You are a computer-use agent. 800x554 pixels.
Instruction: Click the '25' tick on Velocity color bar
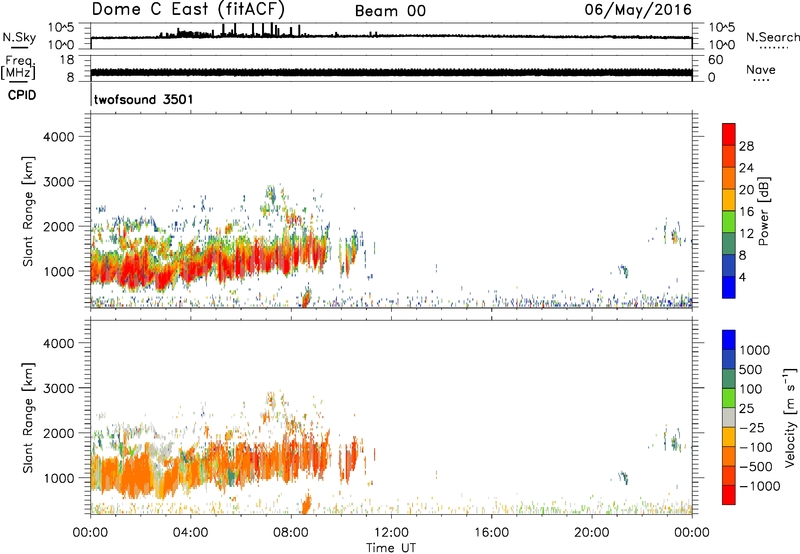click(746, 408)
